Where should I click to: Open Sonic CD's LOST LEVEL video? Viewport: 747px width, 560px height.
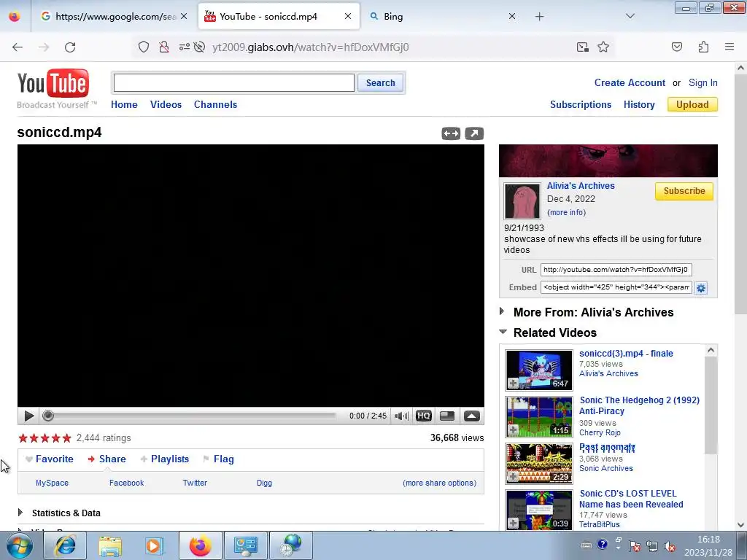click(x=631, y=499)
